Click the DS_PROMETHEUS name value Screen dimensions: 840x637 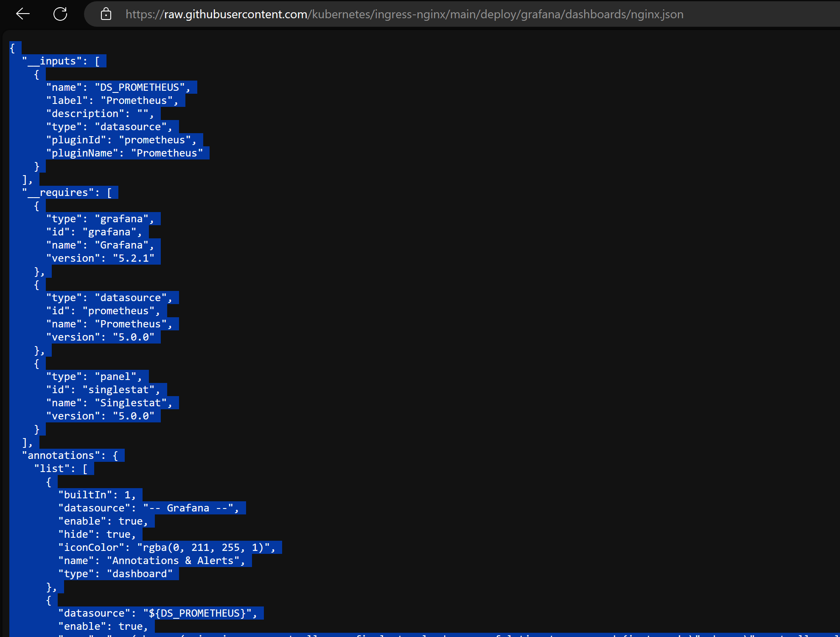tap(141, 87)
